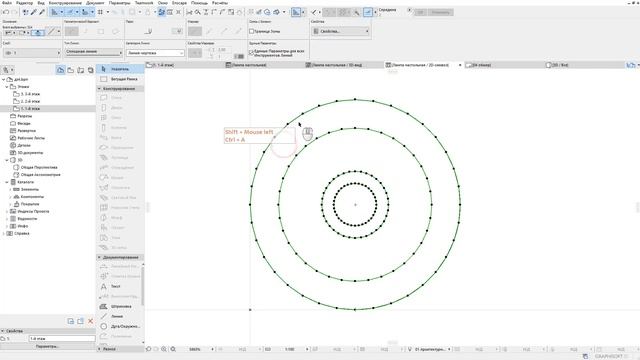Image resolution: width=640 pixels, height=360 pixels.
Task: Collapse the Конструирование toolbox section
Action: tap(99, 89)
